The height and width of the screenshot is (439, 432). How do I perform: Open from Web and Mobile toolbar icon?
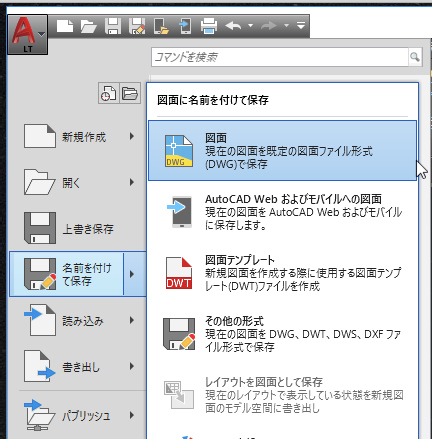[x=161, y=26]
